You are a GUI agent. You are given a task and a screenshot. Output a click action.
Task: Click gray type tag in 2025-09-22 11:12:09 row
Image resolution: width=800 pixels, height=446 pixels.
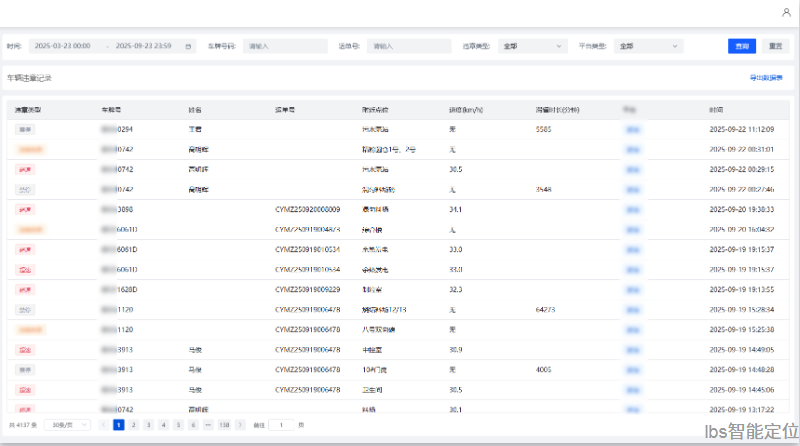click(25, 130)
